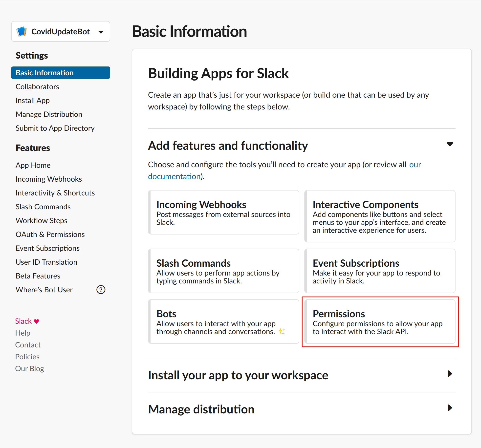Select the Bots feature card
The width and height of the screenshot is (481, 448).
click(224, 321)
